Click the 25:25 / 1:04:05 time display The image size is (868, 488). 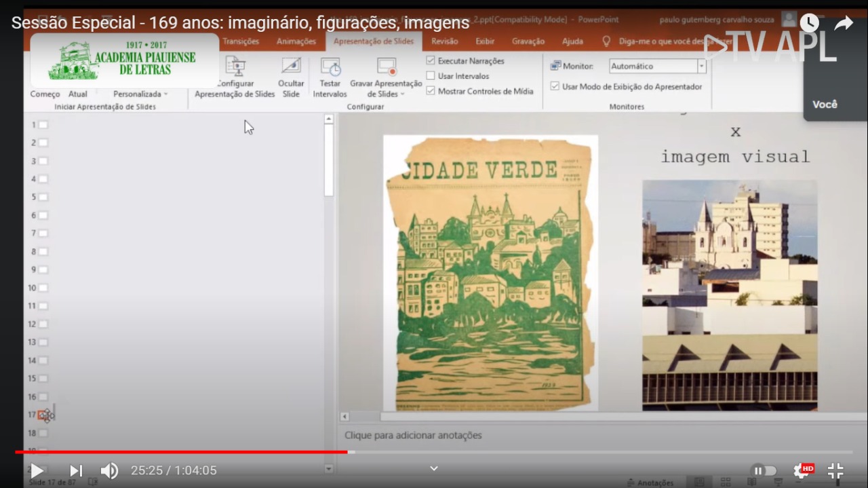click(174, 470)
